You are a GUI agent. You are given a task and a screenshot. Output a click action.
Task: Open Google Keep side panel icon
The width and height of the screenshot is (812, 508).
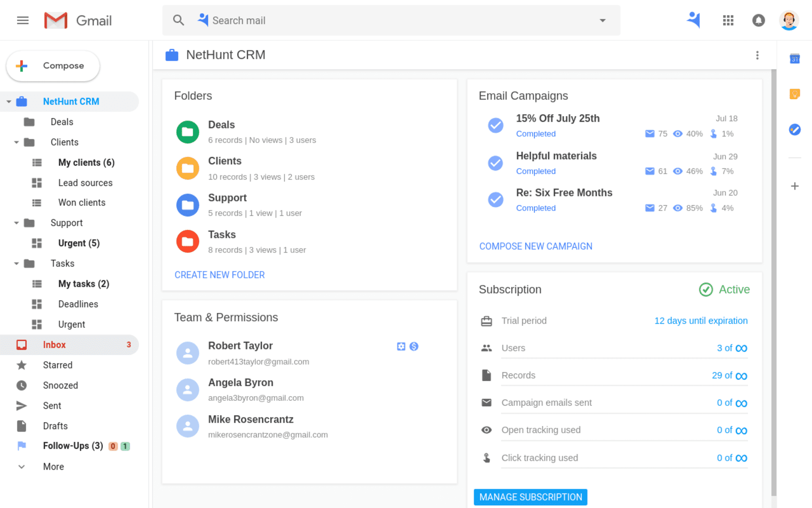pos(795,94)
